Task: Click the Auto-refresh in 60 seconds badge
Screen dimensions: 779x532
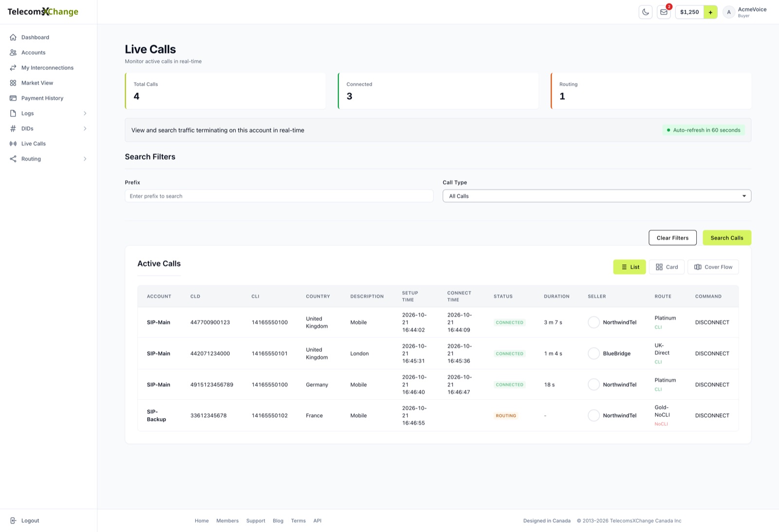Action: pos(704,130)
